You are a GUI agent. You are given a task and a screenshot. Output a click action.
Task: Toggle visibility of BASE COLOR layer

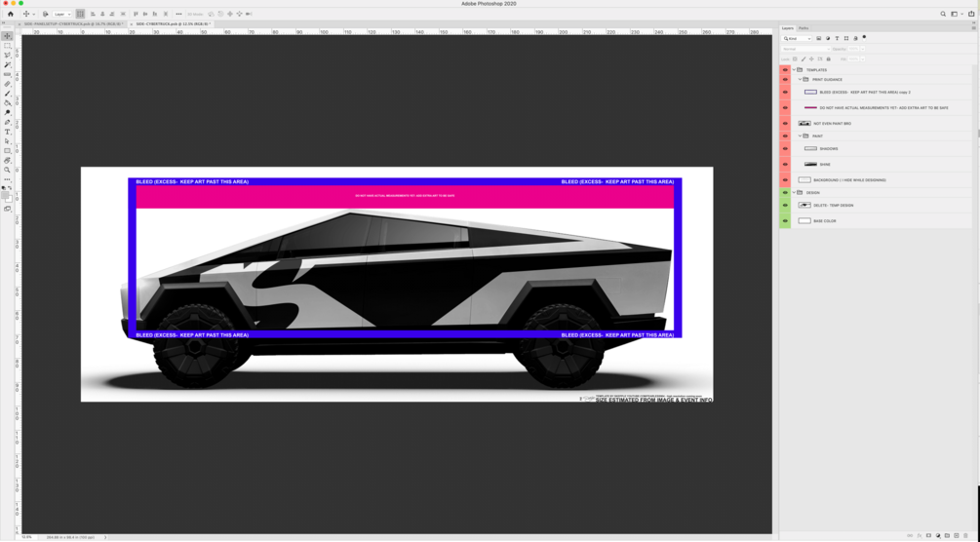(785, 220)
